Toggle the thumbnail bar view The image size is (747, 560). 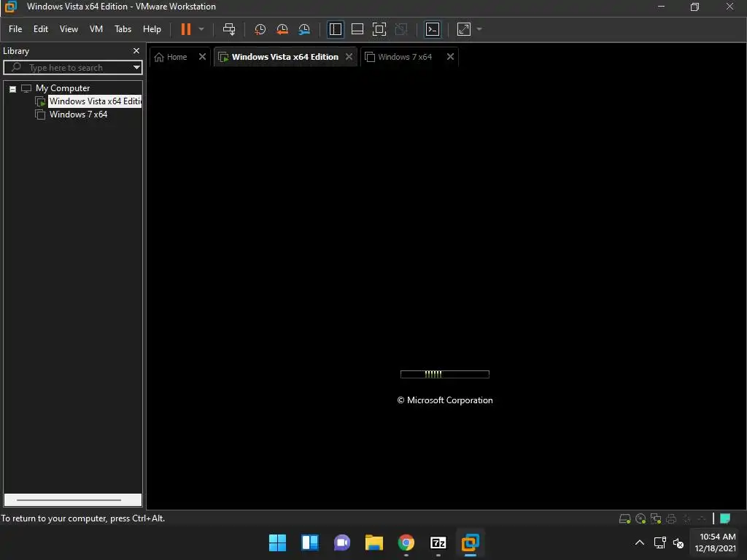click(357, 29)
